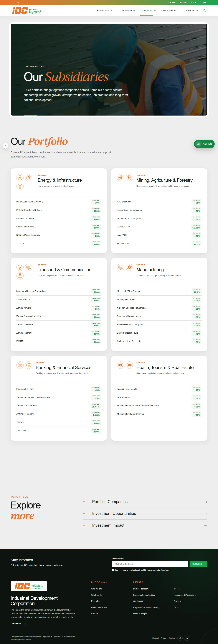Image resolution: width=218 pixels, height=644 pixels.
Task: Expand the About Us dropdown chevron
Action: click(x=197, y=11)
